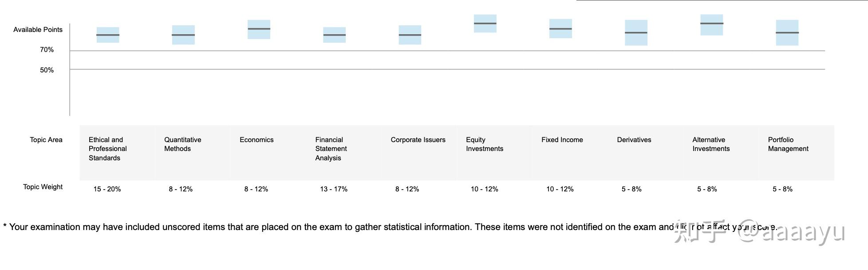This screenshot has height=270, width=868.
Task: Select the Fixed Income topic cell
Action: [570, 153]
